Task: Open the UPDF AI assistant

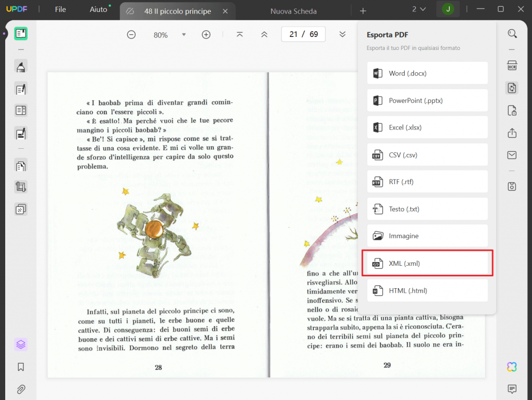Action: pos(512,367)
